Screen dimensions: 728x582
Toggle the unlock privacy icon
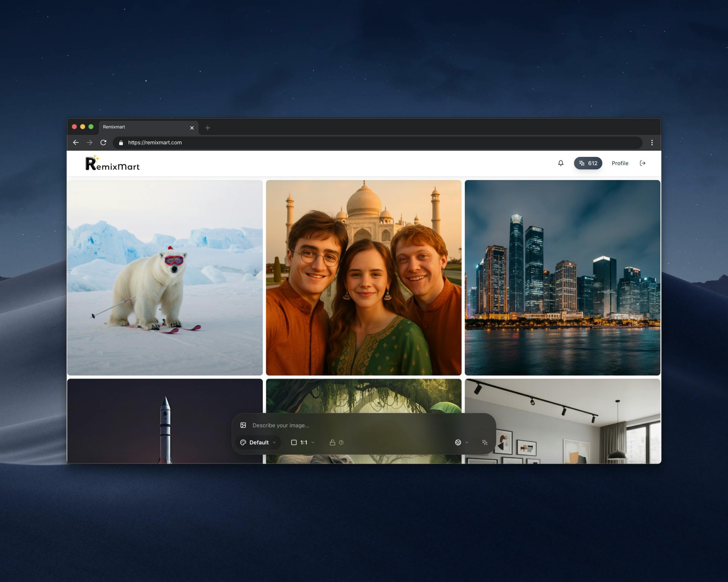(332, 442)
